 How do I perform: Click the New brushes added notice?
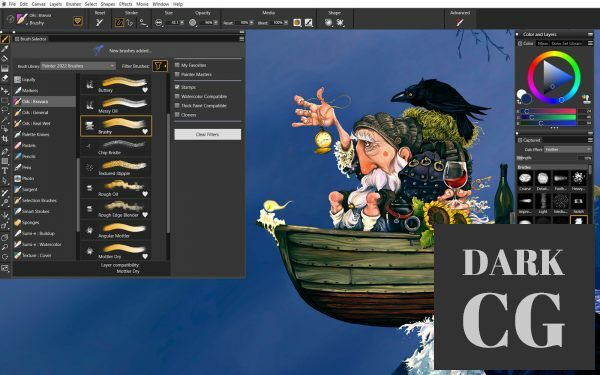(130, 51)
